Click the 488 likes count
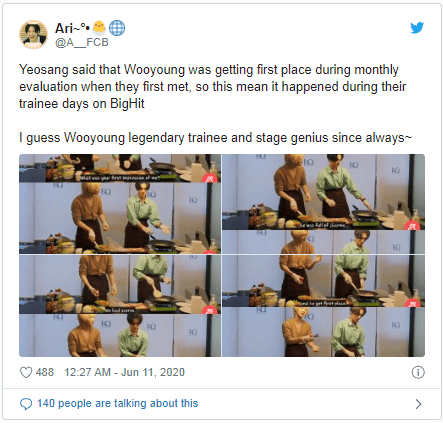This screenshot has height=423, width=443. (x=45, y=372)
